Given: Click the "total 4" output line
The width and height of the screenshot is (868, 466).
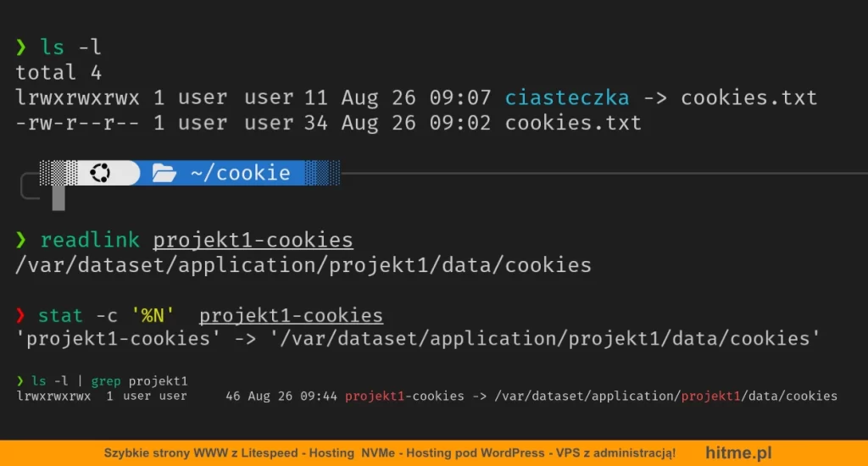Looking at the screenshot, I should pyautogui.click(x=58, y=73).
